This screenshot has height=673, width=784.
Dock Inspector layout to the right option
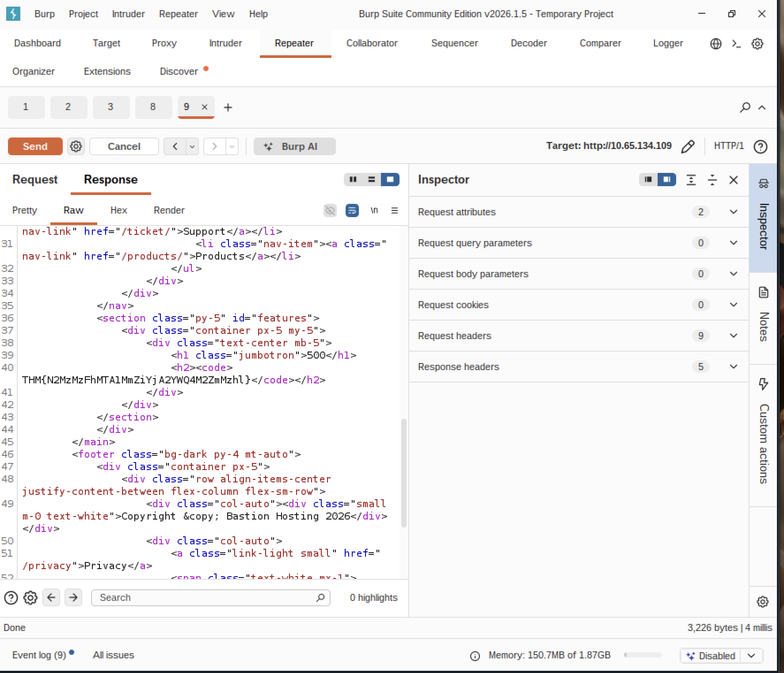[667, 180]
